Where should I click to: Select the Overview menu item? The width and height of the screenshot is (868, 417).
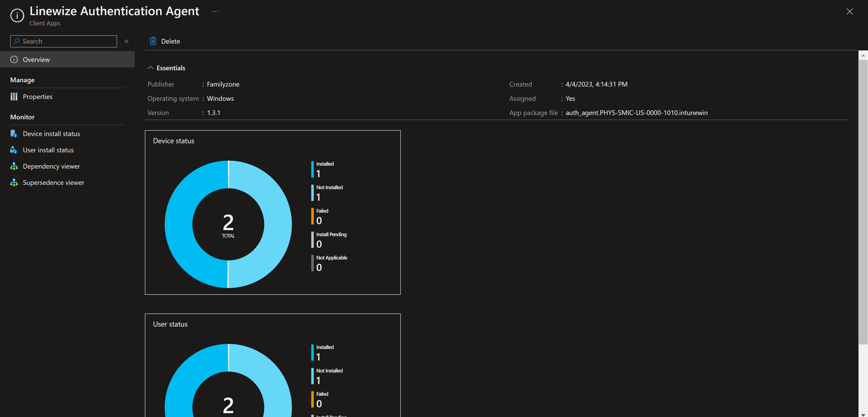click(x=67, y=59)
